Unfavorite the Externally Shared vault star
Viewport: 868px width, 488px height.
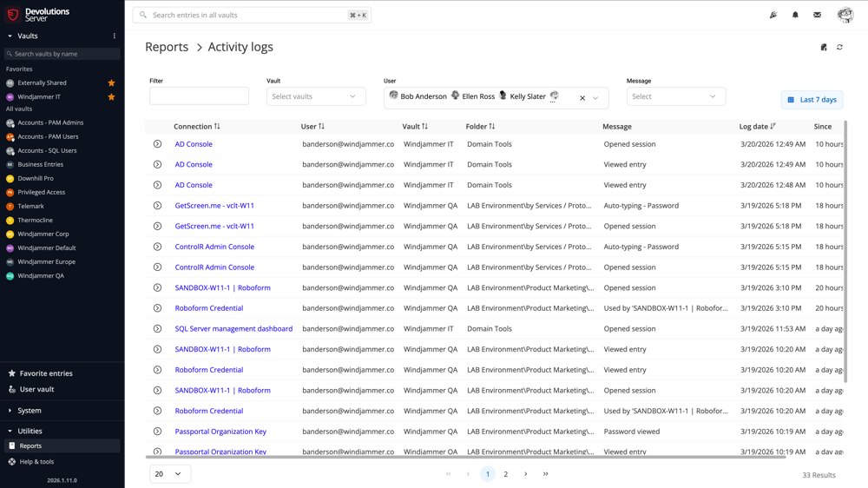[x=111, y=83]
